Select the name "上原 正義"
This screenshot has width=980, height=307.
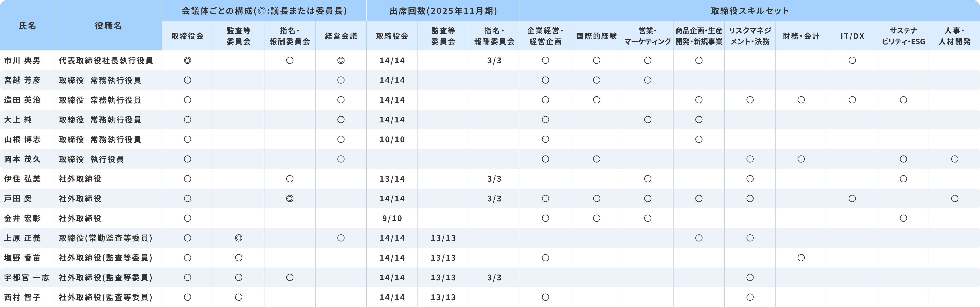[x=22, y=238]
